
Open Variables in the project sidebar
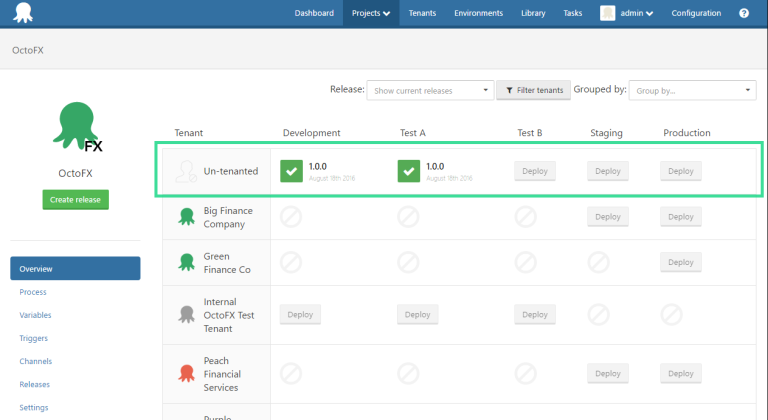[x=35, y=315]
